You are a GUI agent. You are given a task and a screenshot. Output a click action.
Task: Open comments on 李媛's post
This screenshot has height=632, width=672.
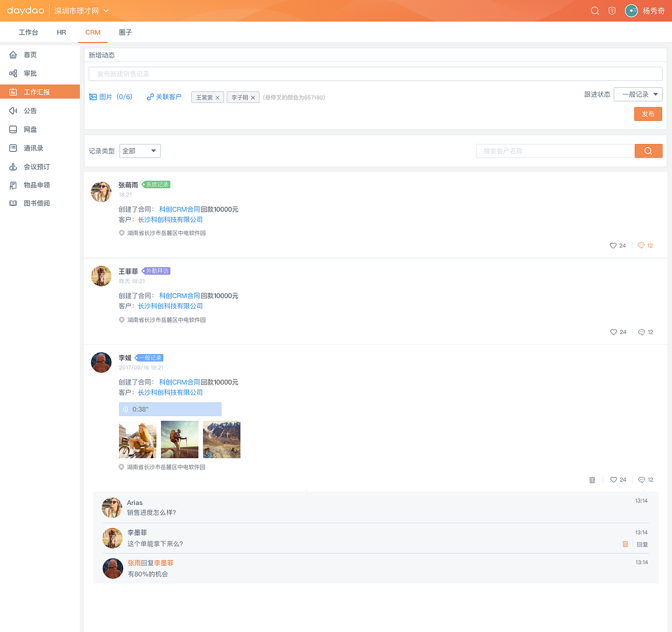(646, 480)
